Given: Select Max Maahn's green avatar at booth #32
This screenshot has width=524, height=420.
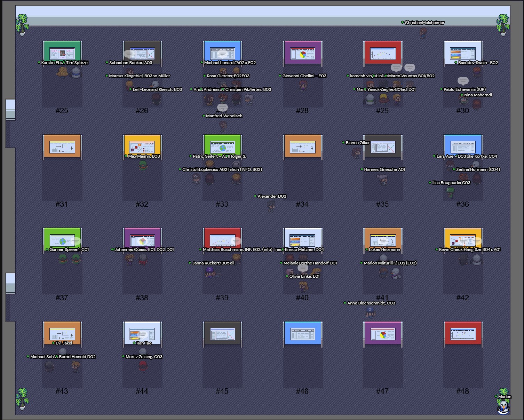Looking at the screenshot, I should pyautogui.click(x=143, y=166).
